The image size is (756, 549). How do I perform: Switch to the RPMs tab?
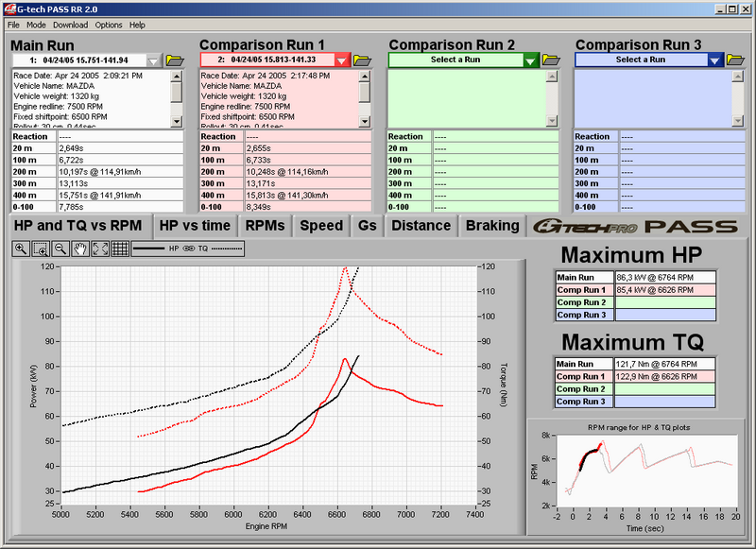point(266,226)
